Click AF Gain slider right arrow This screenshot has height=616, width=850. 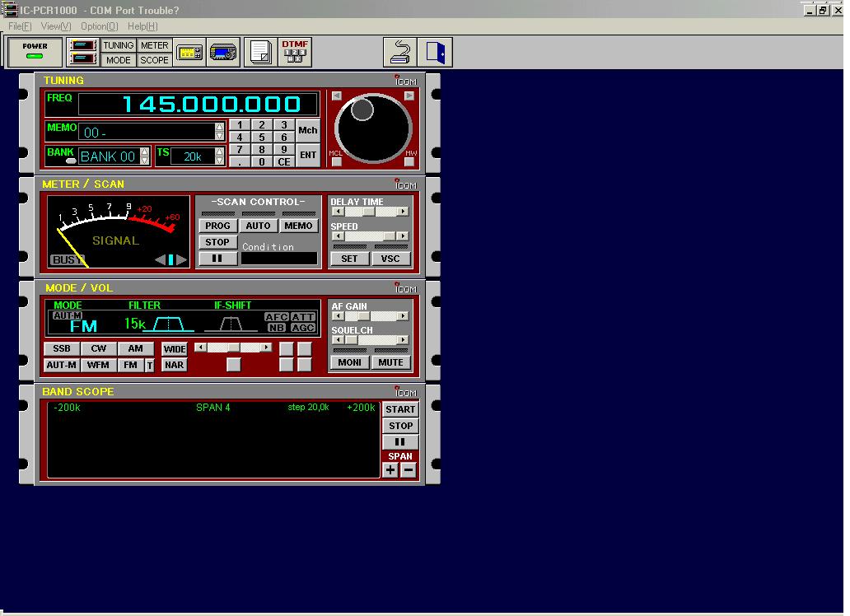[403, 316]
